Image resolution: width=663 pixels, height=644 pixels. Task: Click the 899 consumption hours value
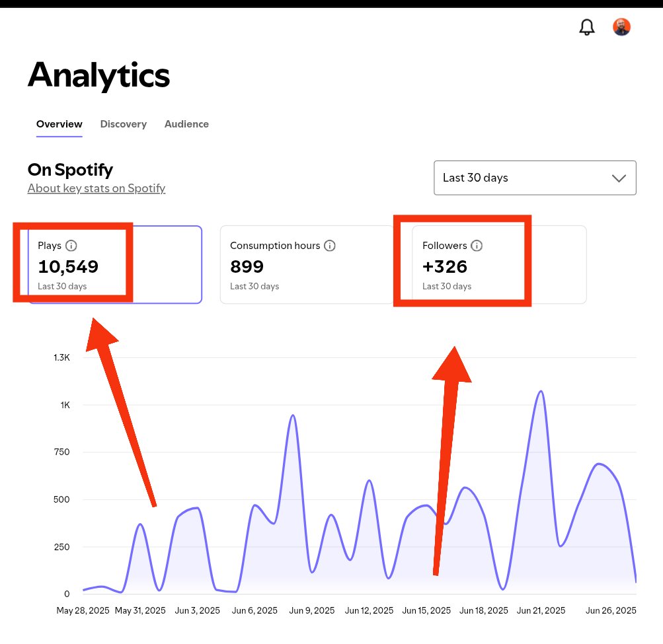pyautogui.click(x=247, y=267)
